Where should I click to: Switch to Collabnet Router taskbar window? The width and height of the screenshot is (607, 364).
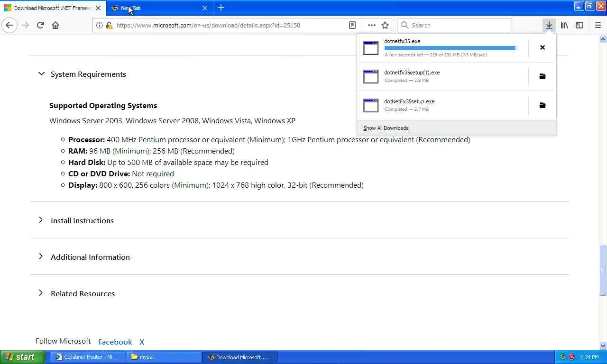point(88,357)
